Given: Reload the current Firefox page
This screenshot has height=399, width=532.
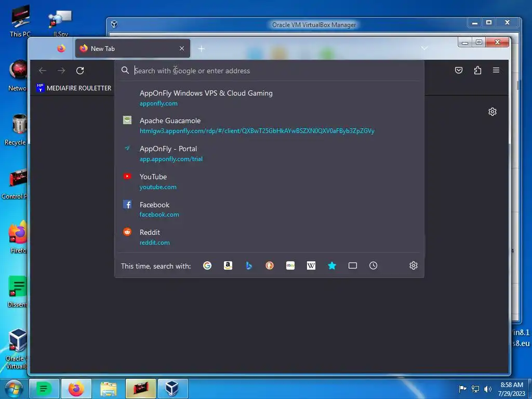Looking at the screenshot, I should coord(80,71).
